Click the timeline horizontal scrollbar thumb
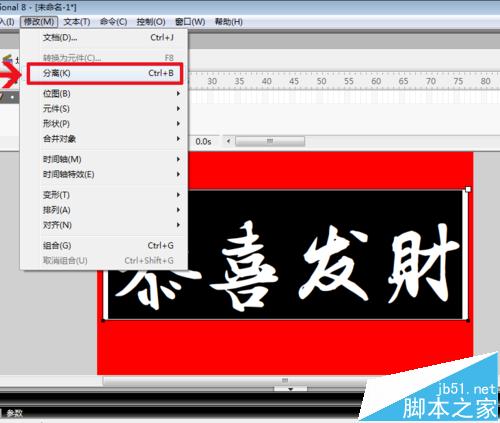 tap(270, 141)
